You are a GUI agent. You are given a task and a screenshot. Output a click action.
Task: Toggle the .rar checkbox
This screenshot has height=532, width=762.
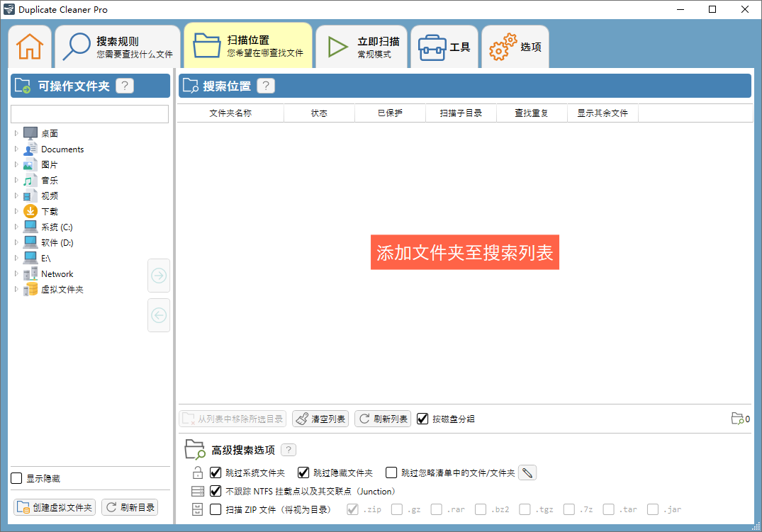[x=437, y=509]
